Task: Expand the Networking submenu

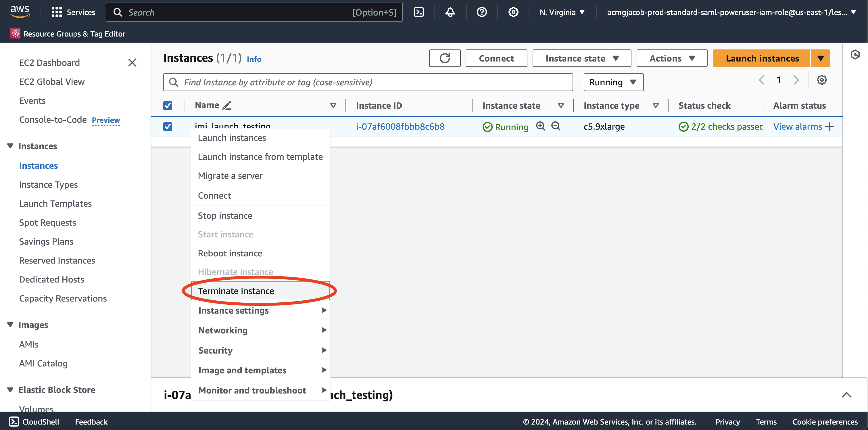Action: pos(260,330)
